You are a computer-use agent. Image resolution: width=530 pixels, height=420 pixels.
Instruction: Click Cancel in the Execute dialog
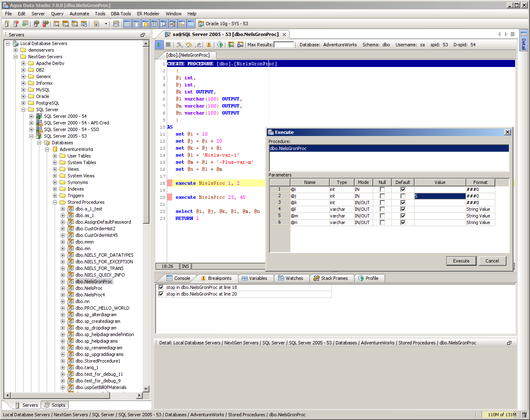(x=492, y=261)
